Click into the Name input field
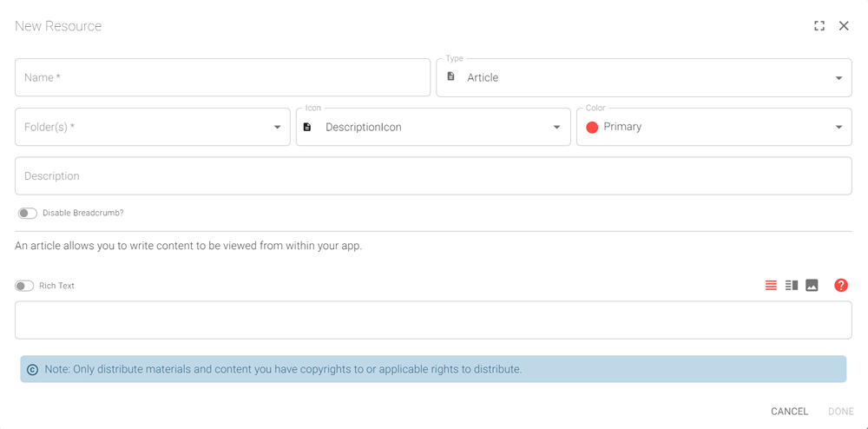The image size is (868, 429). pos(222,77)
